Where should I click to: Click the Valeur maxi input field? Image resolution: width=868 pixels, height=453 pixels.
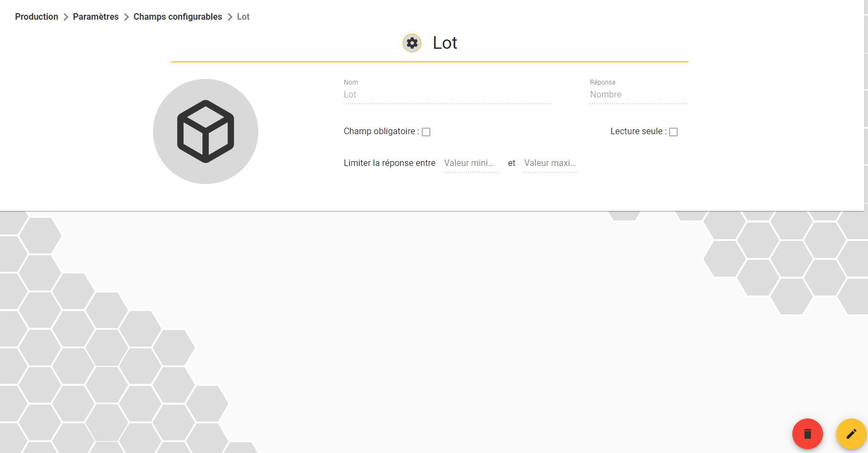[x=551, y=163]
